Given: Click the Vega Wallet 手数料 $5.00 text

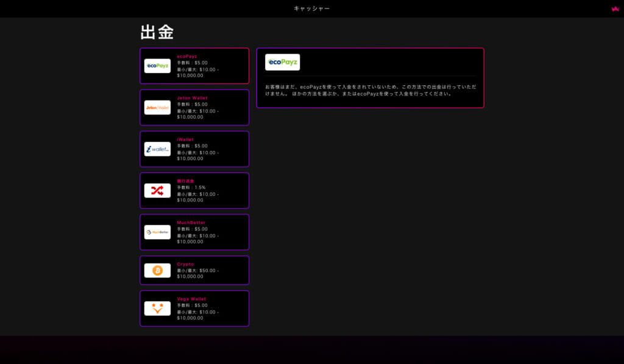Looking at the screenshot, I should 192,306.
